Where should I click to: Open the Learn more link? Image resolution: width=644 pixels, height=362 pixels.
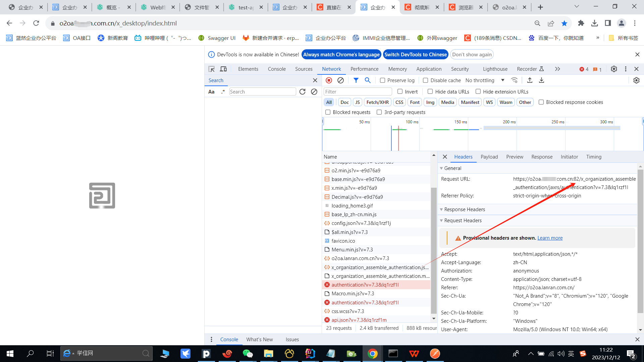point(550,238)
